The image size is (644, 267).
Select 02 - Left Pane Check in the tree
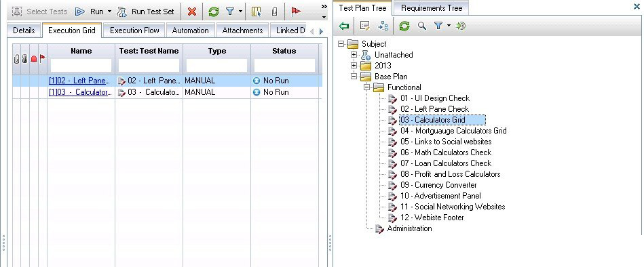pyautogui.click(x=434, y=109)
